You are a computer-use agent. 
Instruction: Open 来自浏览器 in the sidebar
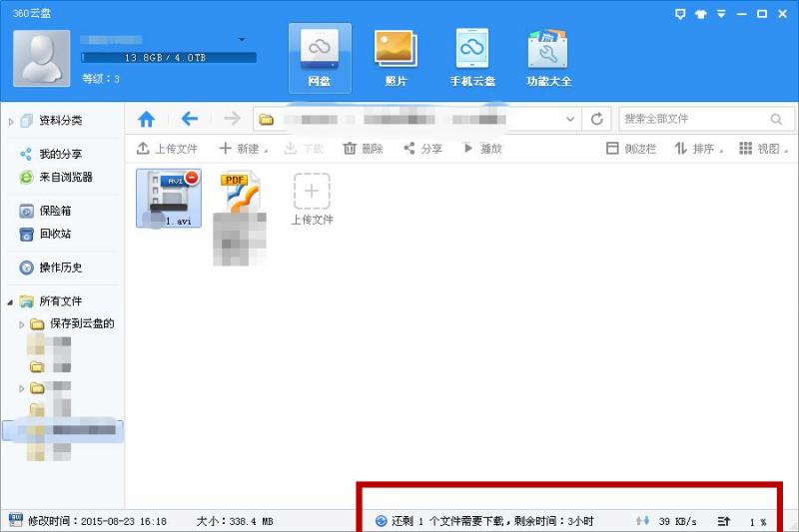(x=66, y=177)
